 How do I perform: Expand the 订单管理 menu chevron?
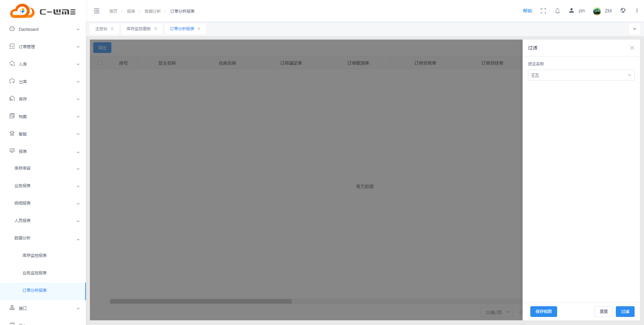[78, 47]
